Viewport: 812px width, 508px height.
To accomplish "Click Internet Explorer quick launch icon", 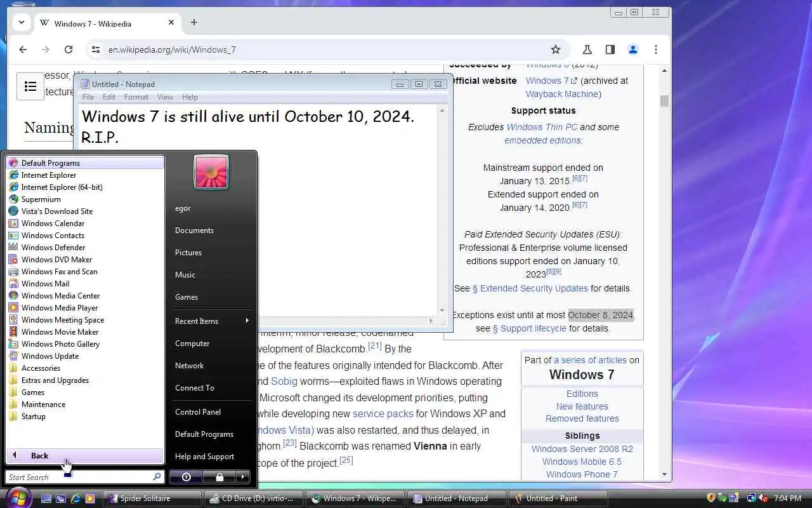I will click(x=75, y=498).
